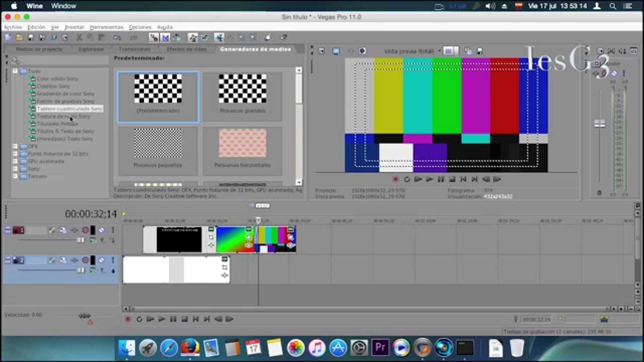
Task: Open the Archivo menu
Action: (x=13, y=27)
